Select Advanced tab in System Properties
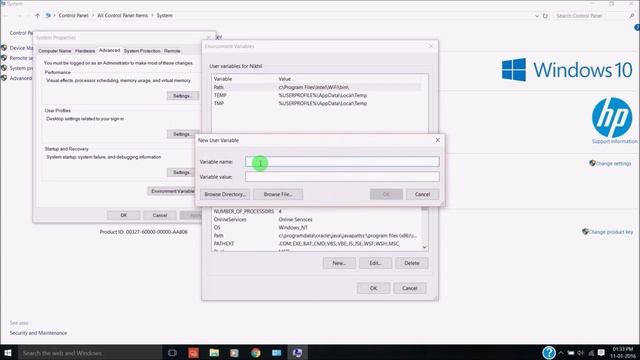Screen dimensions: 640x360 click(109, 50)
